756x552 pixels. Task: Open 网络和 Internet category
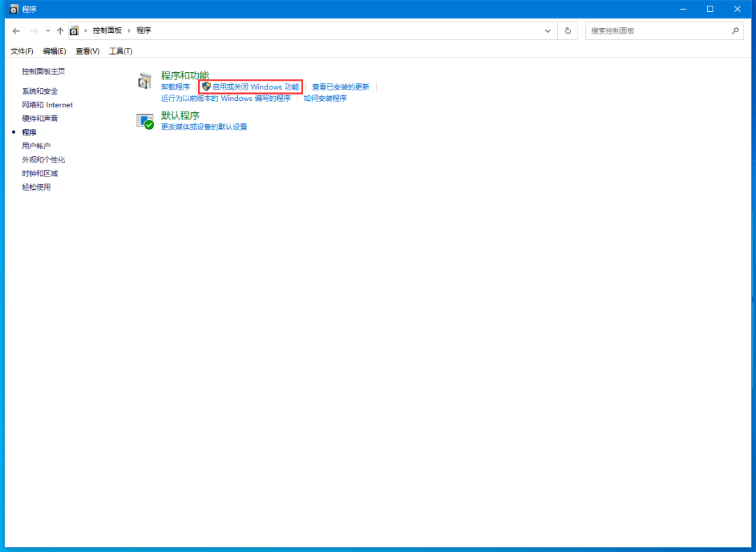(48, 104)
